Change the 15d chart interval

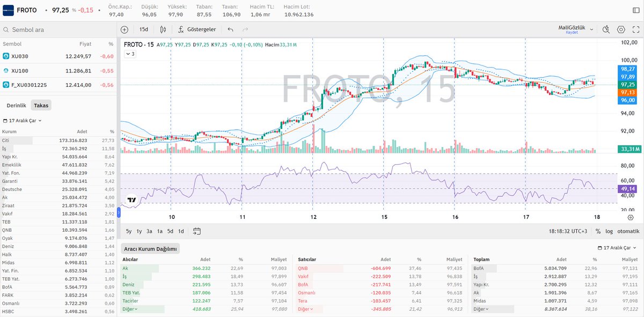pos(144,30)
